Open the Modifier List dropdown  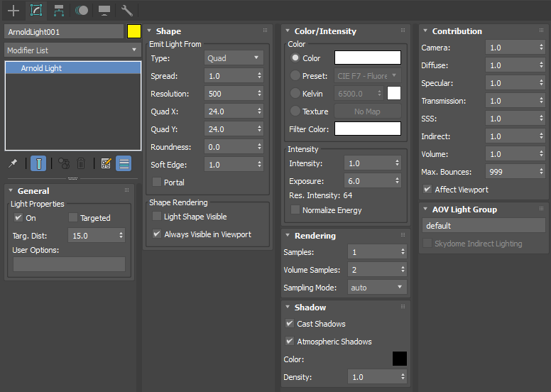[x=72, y=50]
